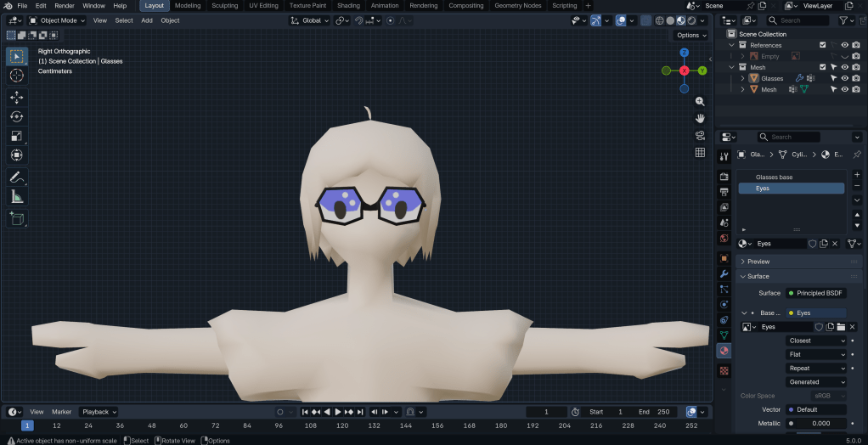Open the viewport Options button
The height and width of the screenshot is (445, 868).
click(x=690, y=36)
